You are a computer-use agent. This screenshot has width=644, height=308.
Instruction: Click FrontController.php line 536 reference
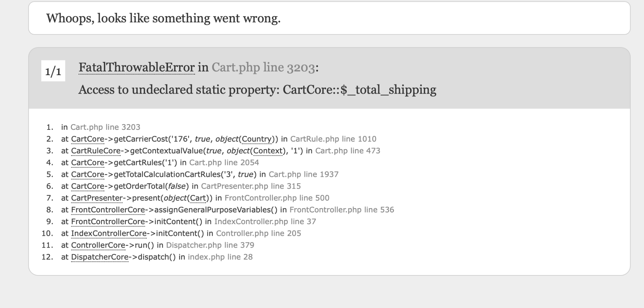(x=342, y=210)
